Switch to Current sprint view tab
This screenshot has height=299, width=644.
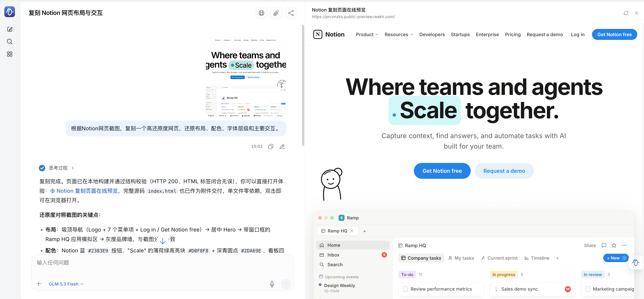(500, 258)
